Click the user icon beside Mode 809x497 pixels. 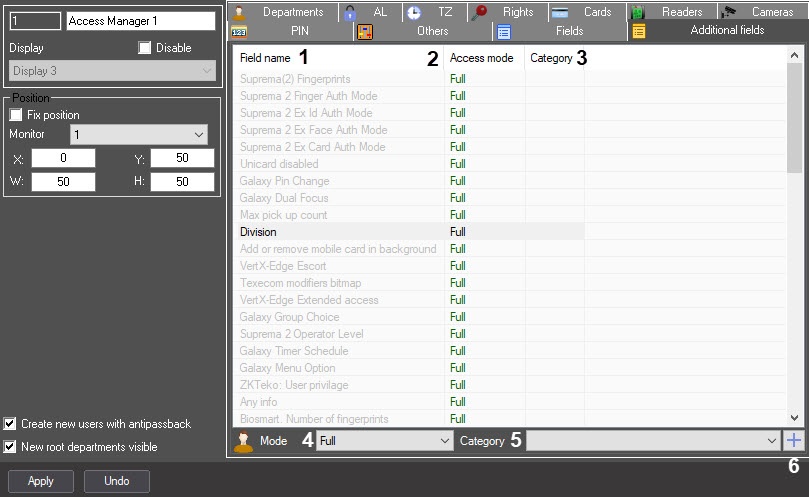coord(243,442)
